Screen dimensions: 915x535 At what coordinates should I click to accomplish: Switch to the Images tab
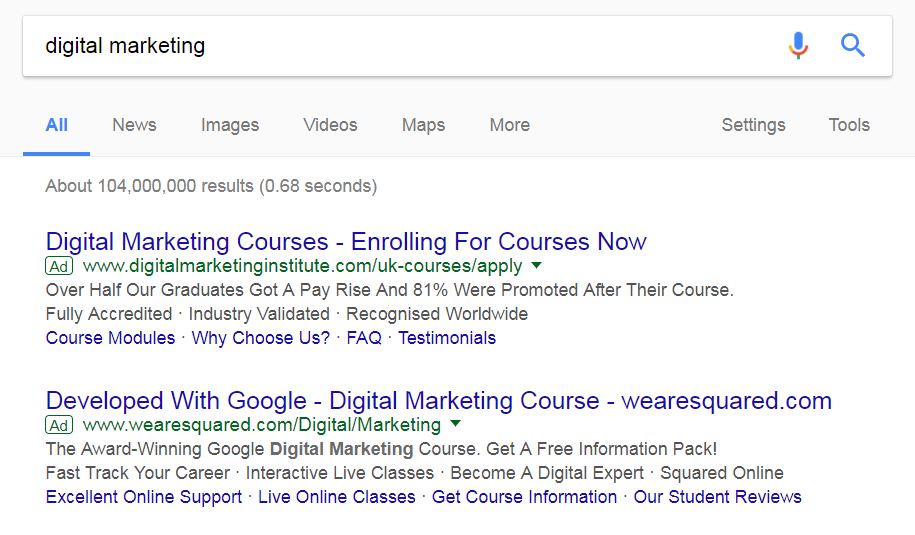pyautogui.click(x=230, y=125)
